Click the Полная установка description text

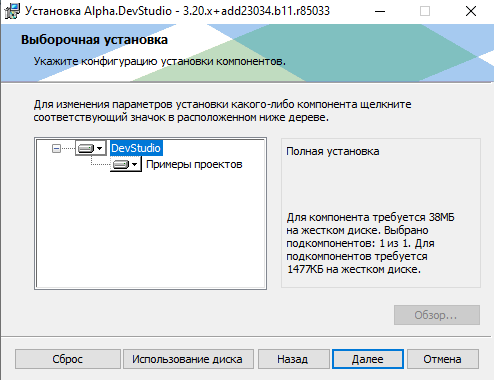click(333, 151)
